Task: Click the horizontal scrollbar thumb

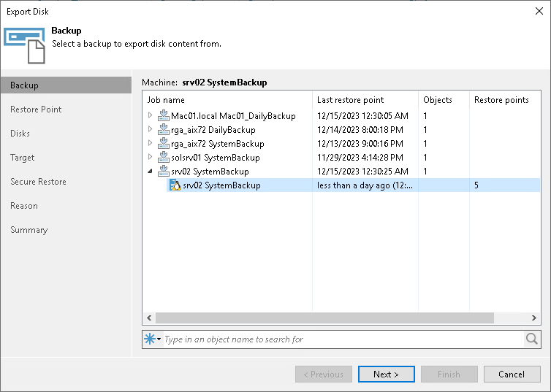Action: 324,318
